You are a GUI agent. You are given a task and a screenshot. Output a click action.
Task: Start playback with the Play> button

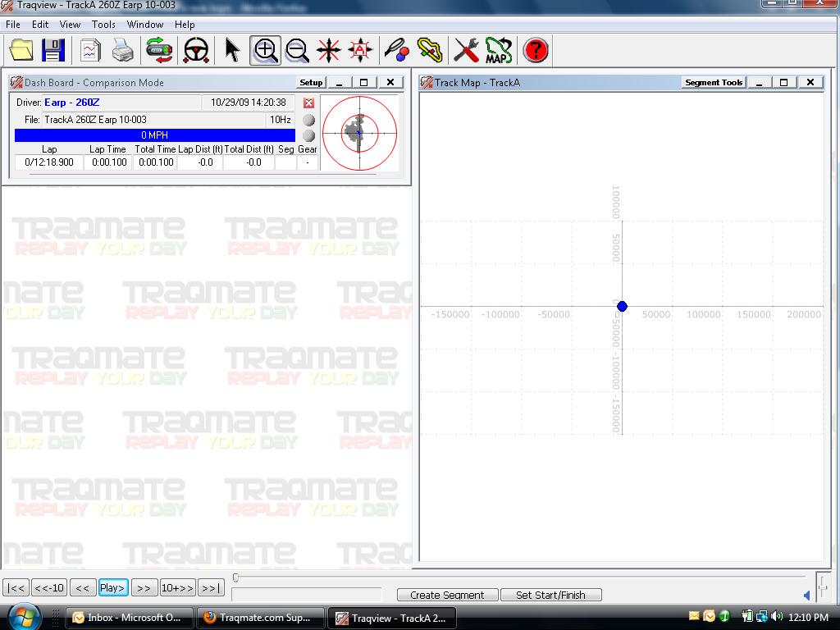pyautogui.click(x=113, y=588)
